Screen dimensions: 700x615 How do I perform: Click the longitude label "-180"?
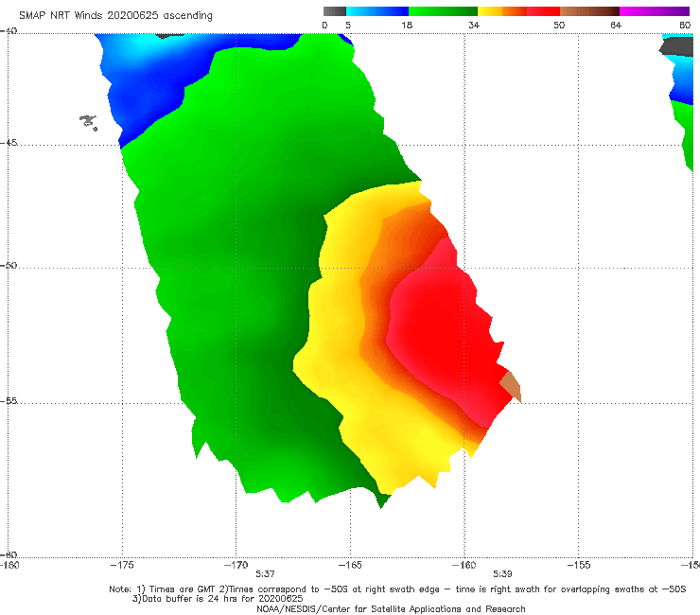[x=9, y=565]
